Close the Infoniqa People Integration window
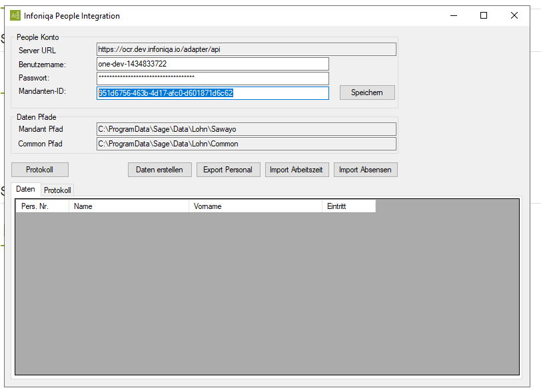The width and height of the screenshot is (541, 392). 514,15
